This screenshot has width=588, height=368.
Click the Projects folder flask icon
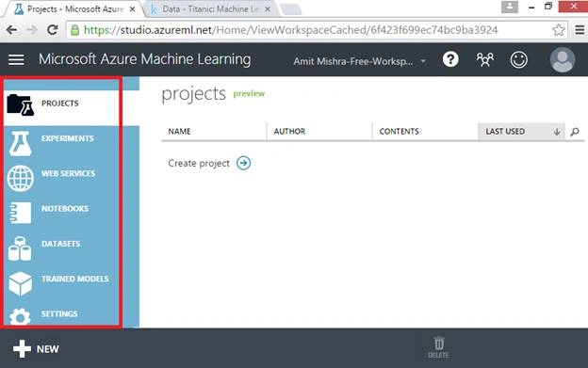(x=20, y=104)
